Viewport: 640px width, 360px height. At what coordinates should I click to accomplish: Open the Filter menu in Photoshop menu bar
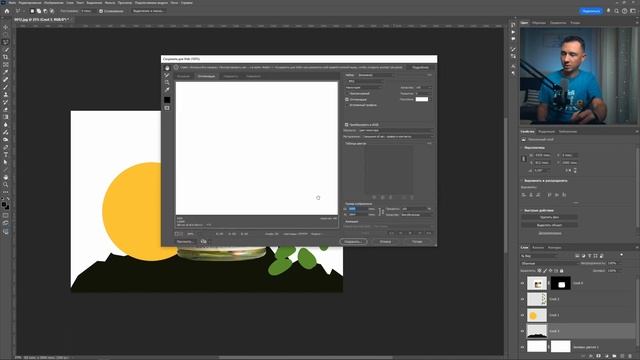tap(110, 2)
